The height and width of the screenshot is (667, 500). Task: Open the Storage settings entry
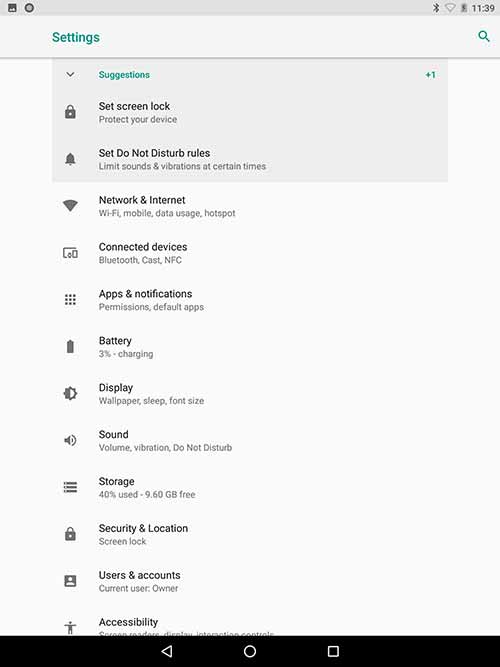pos(250,487)
